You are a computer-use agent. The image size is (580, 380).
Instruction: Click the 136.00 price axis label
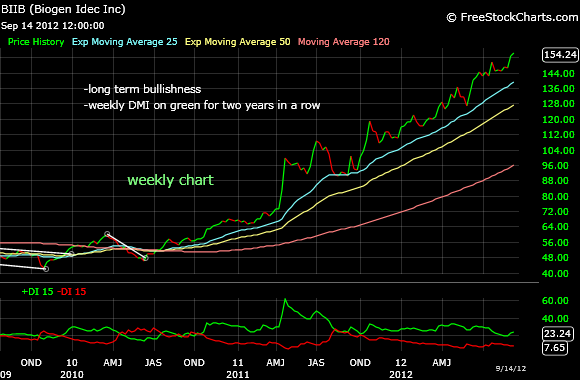pyautogui.click(x=558, y=89)
